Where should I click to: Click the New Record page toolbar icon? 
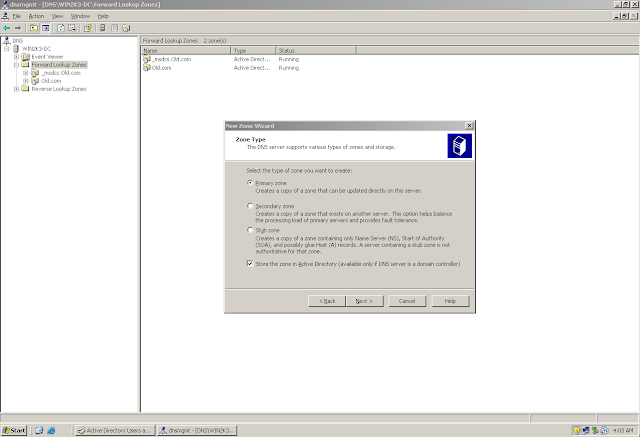pyautogui.click(x=114, y=28)
